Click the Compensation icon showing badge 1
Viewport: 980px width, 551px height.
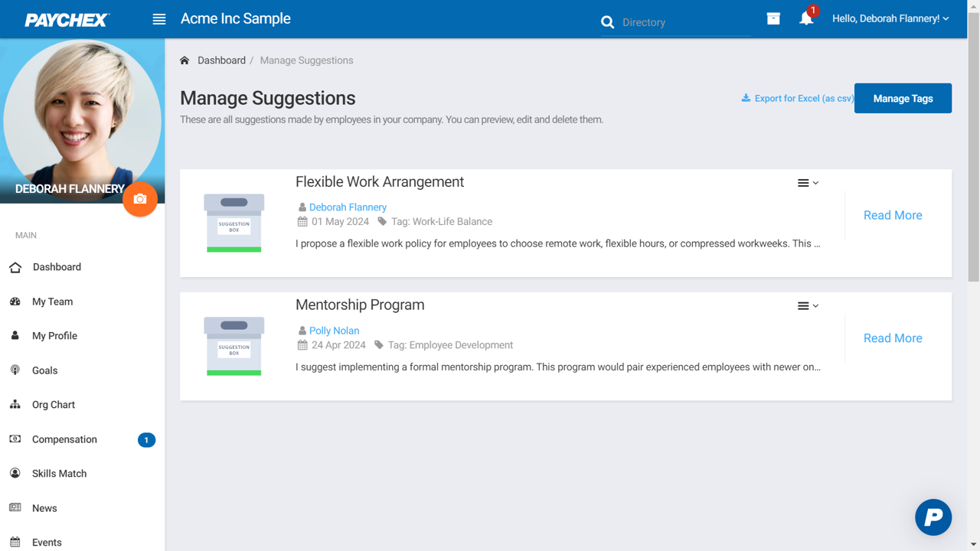[x=15, y=439]
